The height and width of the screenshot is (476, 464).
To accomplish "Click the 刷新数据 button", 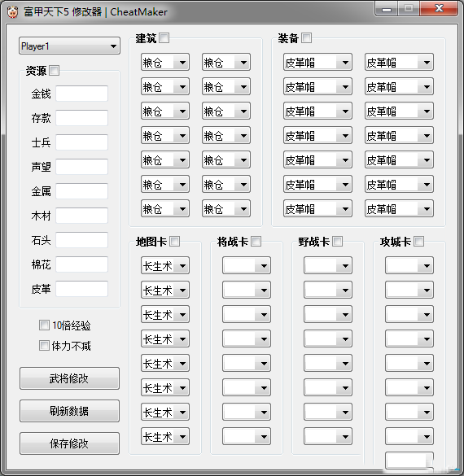I will (69, 411).
